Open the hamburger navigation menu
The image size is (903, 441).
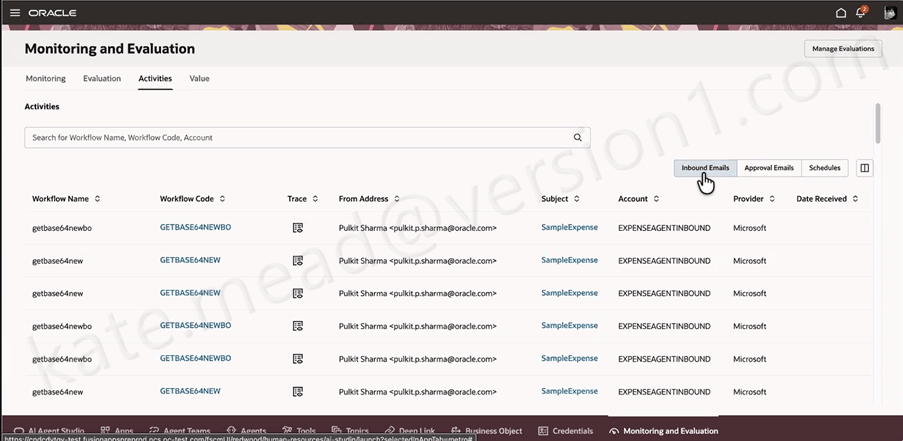14,13
